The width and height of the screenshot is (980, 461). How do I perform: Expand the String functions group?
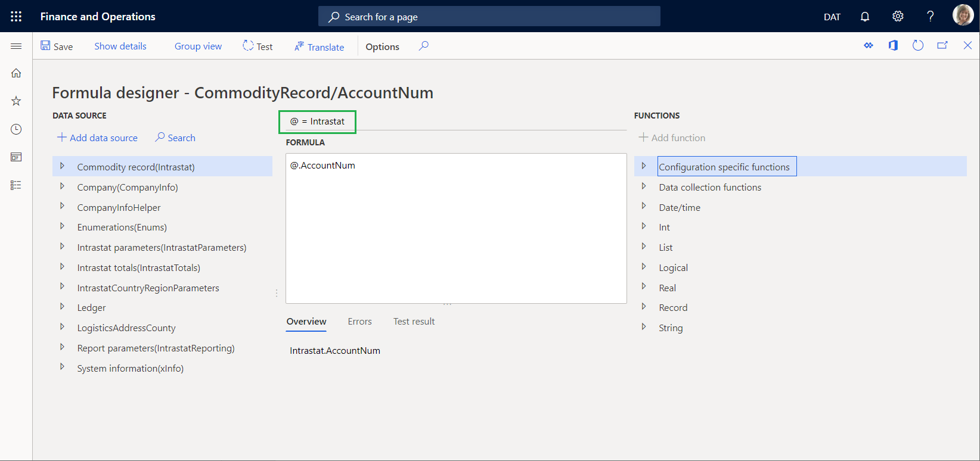point(644,327)
